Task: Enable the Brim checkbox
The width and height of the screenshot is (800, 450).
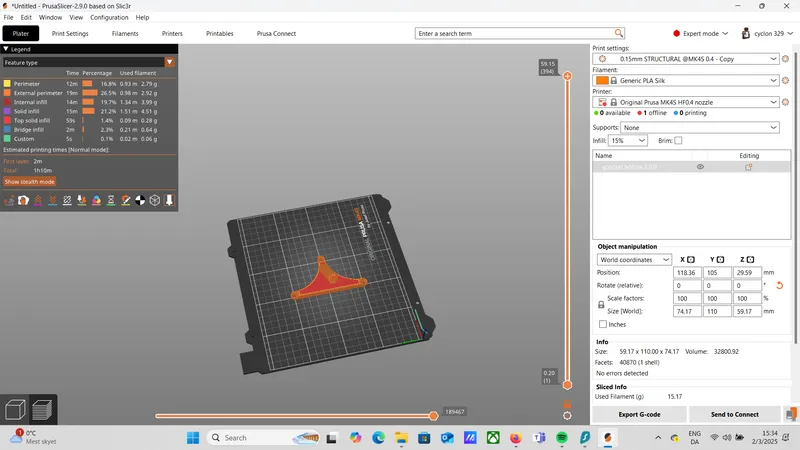Action: click(x=678, y=141)
